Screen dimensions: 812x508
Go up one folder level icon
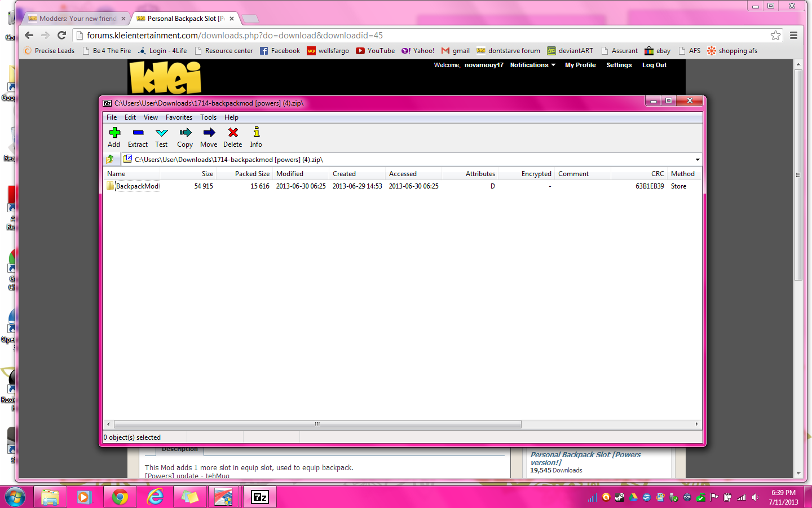[111, 159]
